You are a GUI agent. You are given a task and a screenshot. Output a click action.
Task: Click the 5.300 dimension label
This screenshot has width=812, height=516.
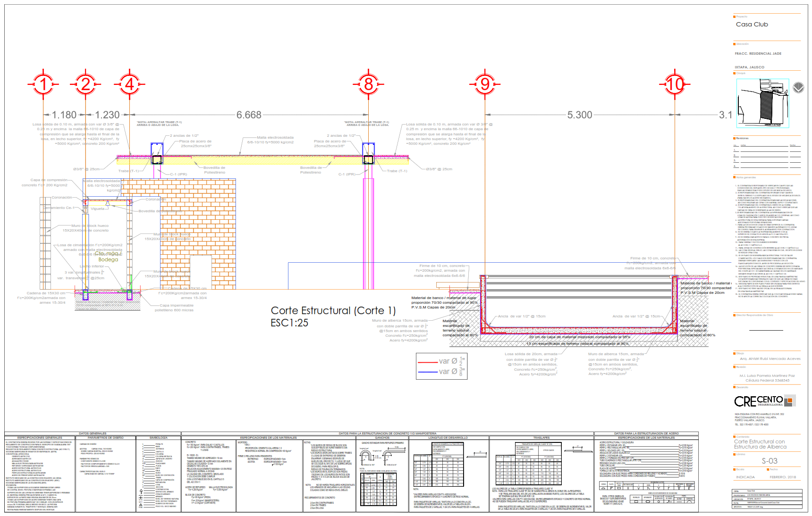579,115
